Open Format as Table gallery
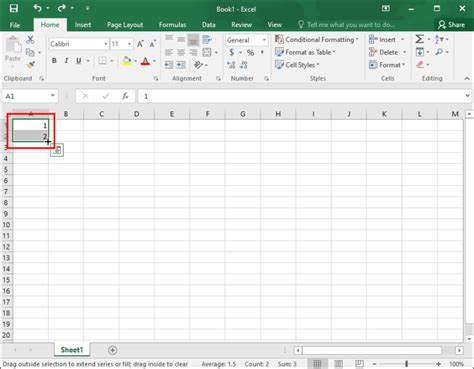Screen dimensions: 474x369 (x=305, y=52)
